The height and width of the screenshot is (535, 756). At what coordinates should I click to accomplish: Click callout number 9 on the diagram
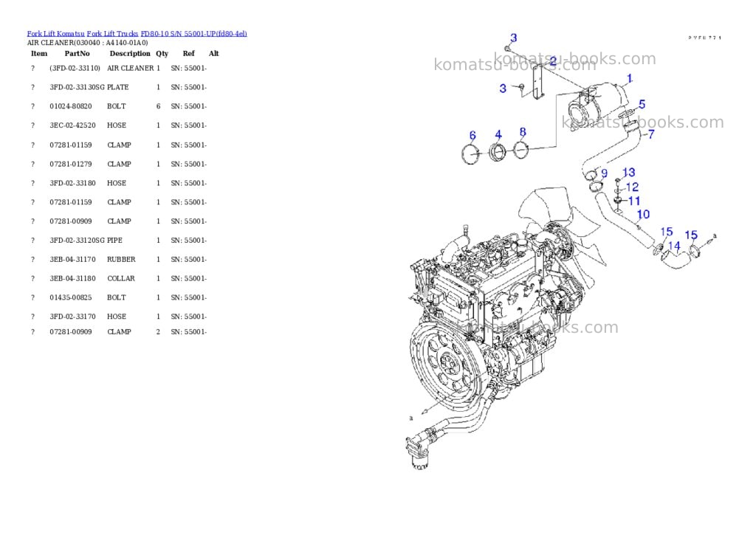coord(604,173)
